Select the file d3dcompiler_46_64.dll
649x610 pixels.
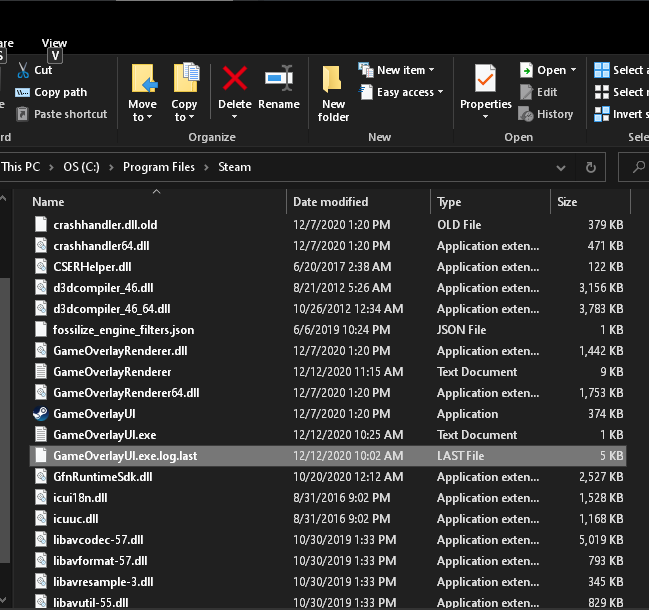tap(328, 309)
